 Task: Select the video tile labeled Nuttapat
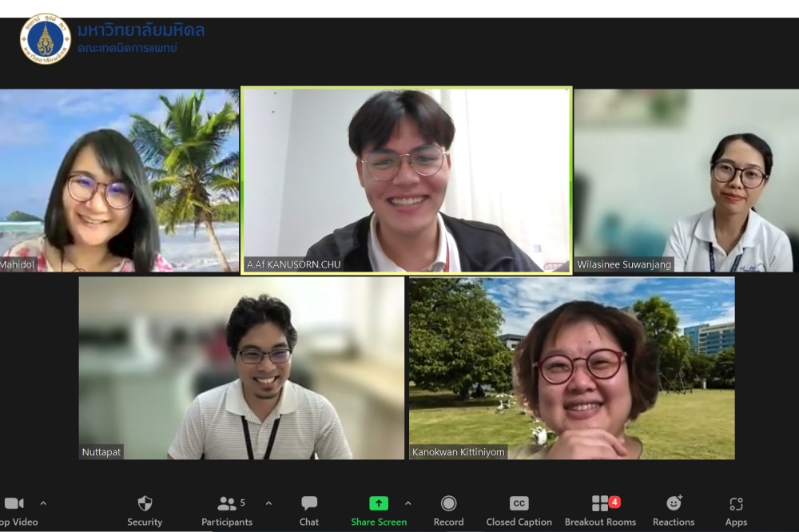241,368
